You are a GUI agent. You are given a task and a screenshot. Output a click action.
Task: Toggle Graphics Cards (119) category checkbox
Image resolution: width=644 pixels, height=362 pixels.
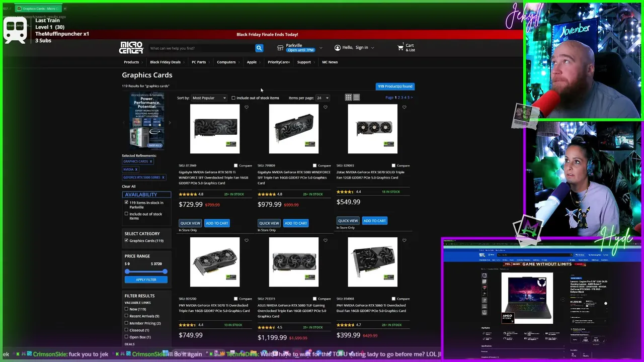tap(126, 240)
